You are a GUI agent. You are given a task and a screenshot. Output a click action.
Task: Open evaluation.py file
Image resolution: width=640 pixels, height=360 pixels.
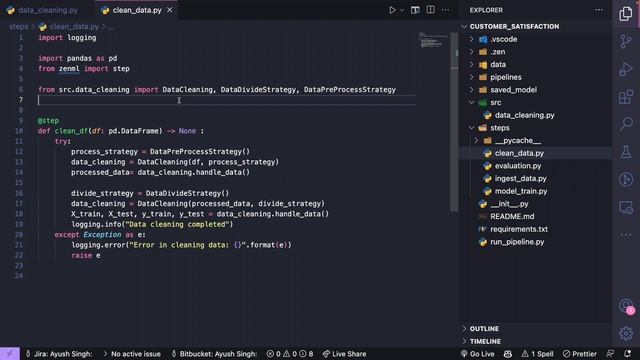[x=518, y=166]
